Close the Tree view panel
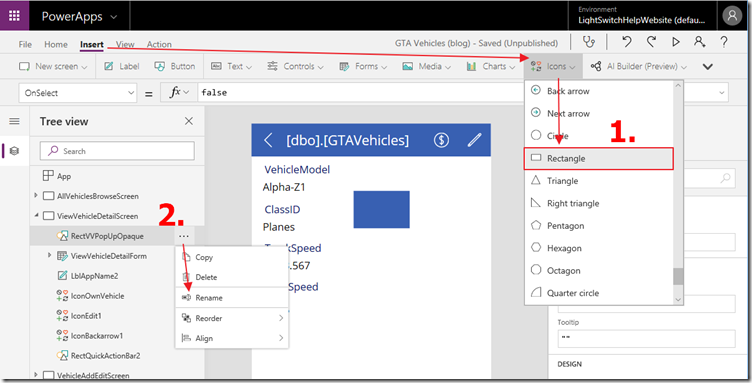Viewport: 752px width, 383px height. pos(189,121)
